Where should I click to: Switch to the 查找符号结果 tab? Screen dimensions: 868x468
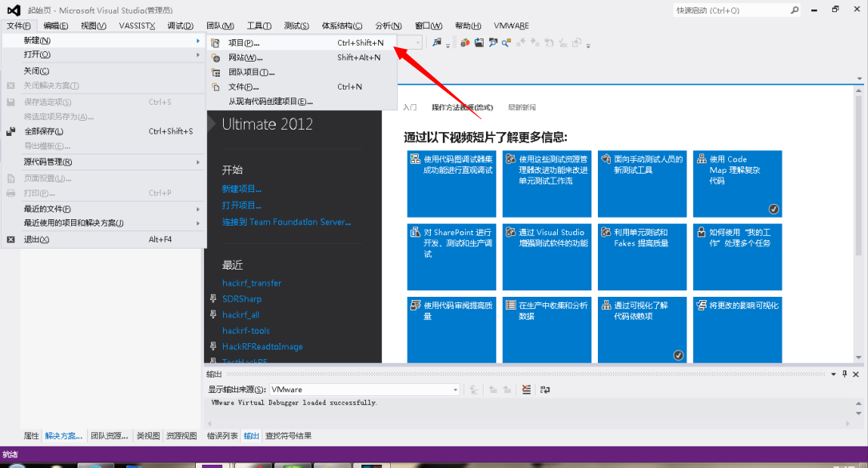click(289, 436)
